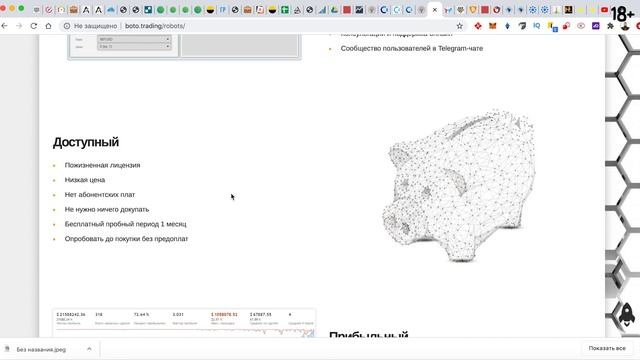
Task: Click "Не нужно ничего докупать" list item
Action: coord(107,209)
